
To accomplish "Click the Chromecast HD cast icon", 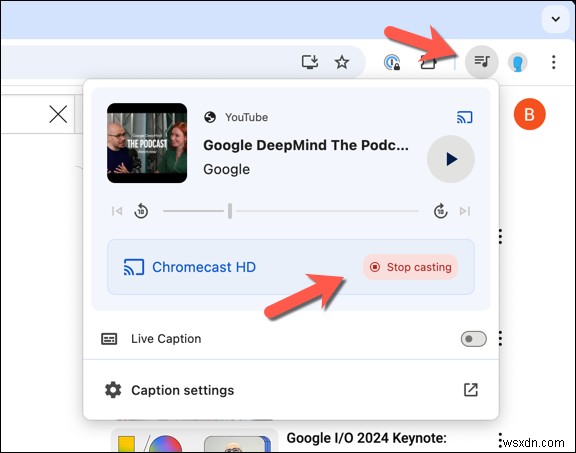I will tap(134, 267).
